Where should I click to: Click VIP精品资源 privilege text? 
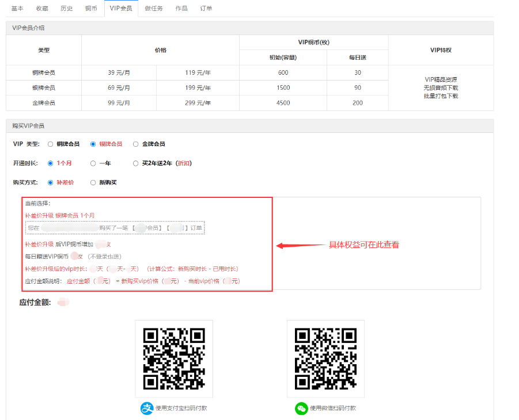click(441, 80)
